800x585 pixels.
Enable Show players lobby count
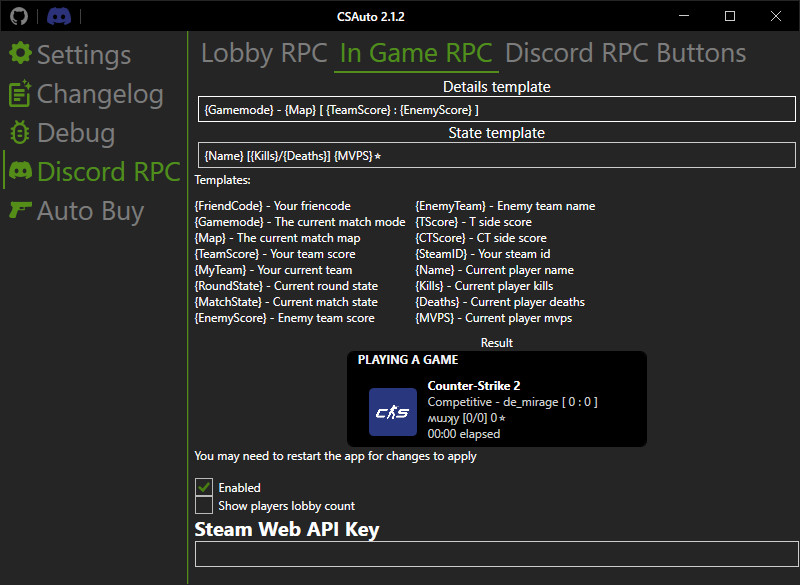coord(204,505)
